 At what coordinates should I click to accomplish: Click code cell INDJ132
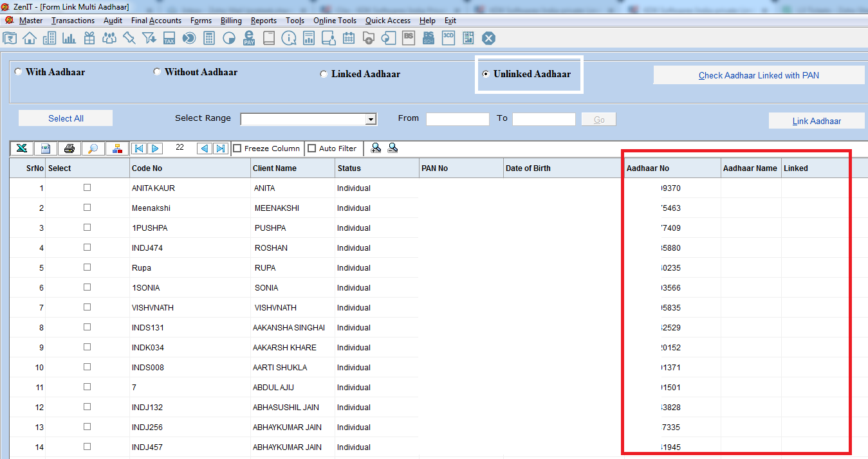click(x=190, y=408)
